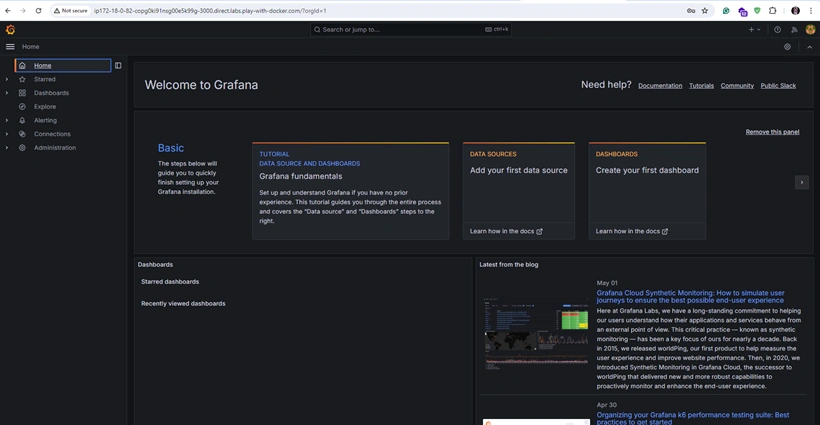
Task: Open the hamburger navigation menu
Action: 10,47
